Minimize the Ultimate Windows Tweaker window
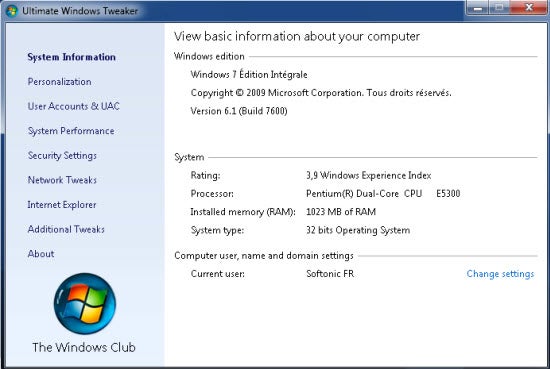The width and height of the screenshot is (550, 369). (477, 7)
